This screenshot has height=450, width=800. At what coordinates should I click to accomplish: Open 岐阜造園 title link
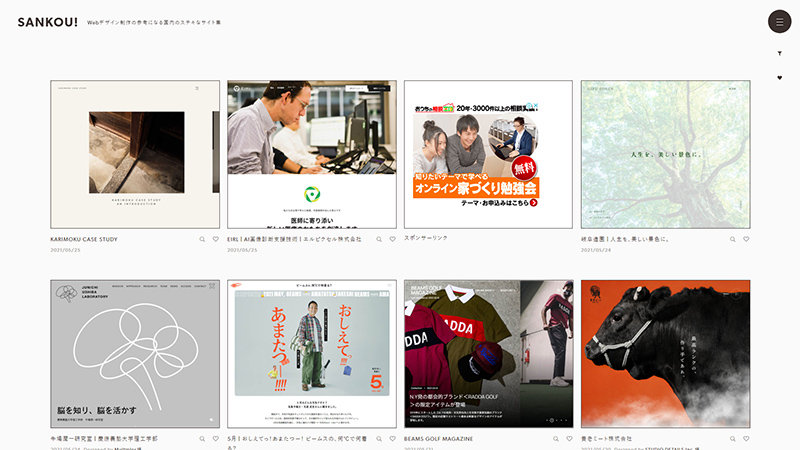click(x=625, y=239)
